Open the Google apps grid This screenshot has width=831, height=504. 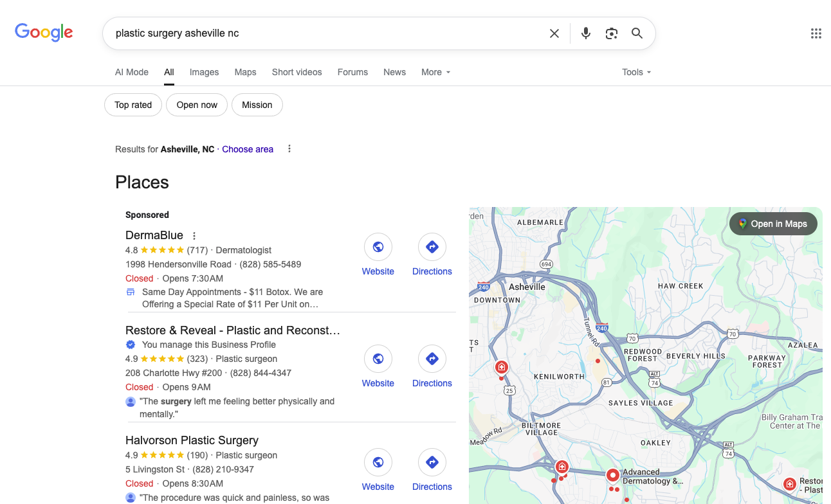816,33
